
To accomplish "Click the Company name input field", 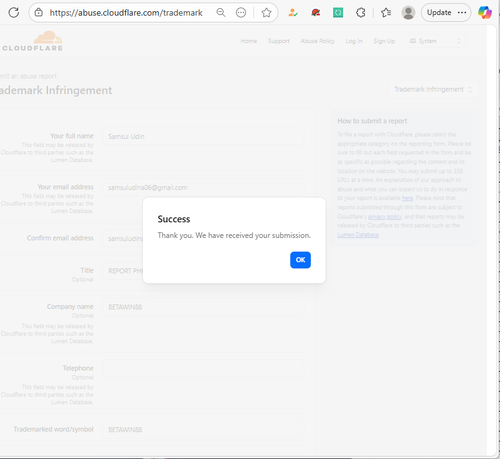I will (203, 307).
